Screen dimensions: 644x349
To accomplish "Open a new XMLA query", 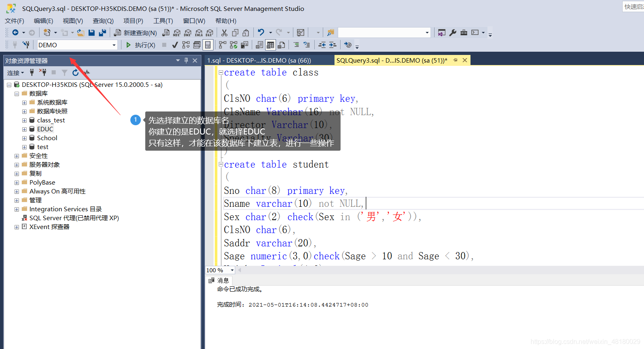I will pyautogui.click(x=199, y=33).
